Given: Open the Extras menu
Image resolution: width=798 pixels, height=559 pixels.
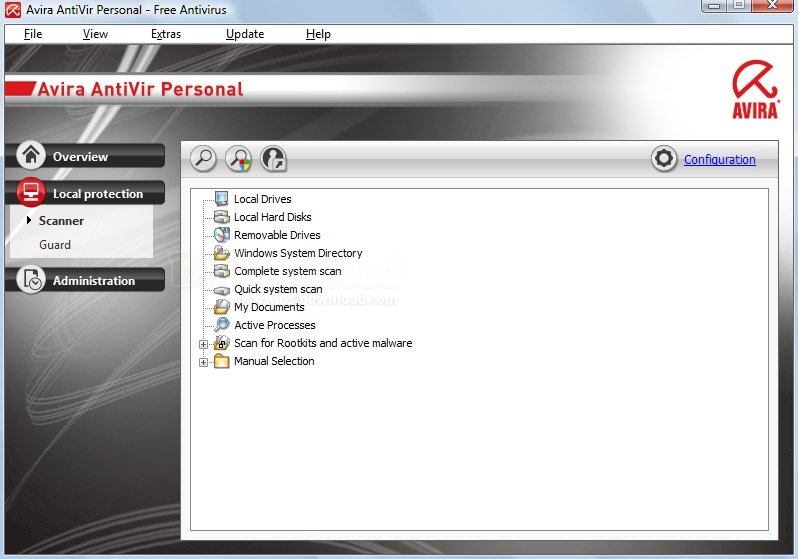Looking at the screenshot, I should coord(166,34).
